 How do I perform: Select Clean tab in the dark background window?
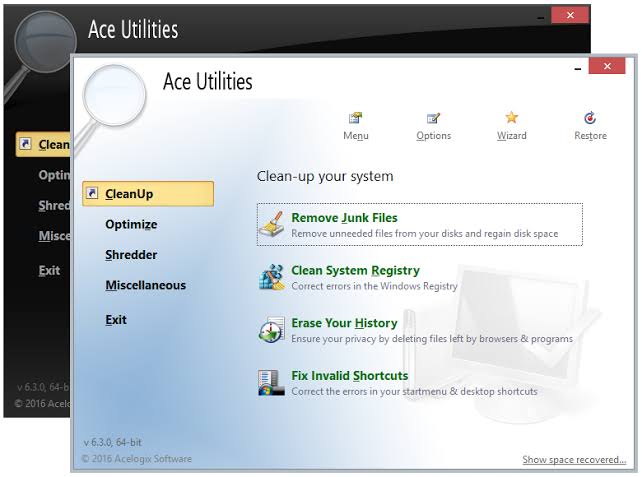click(43, 144)
